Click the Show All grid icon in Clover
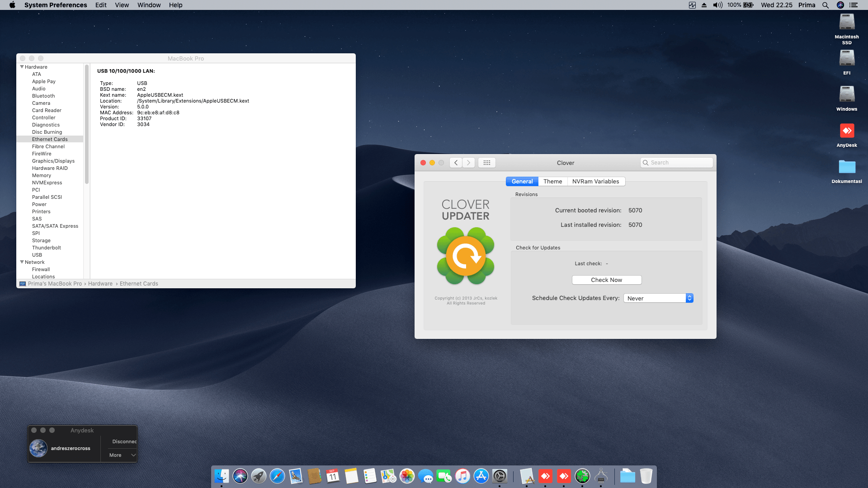Viewport: 868px width, 488px height. 486,163
